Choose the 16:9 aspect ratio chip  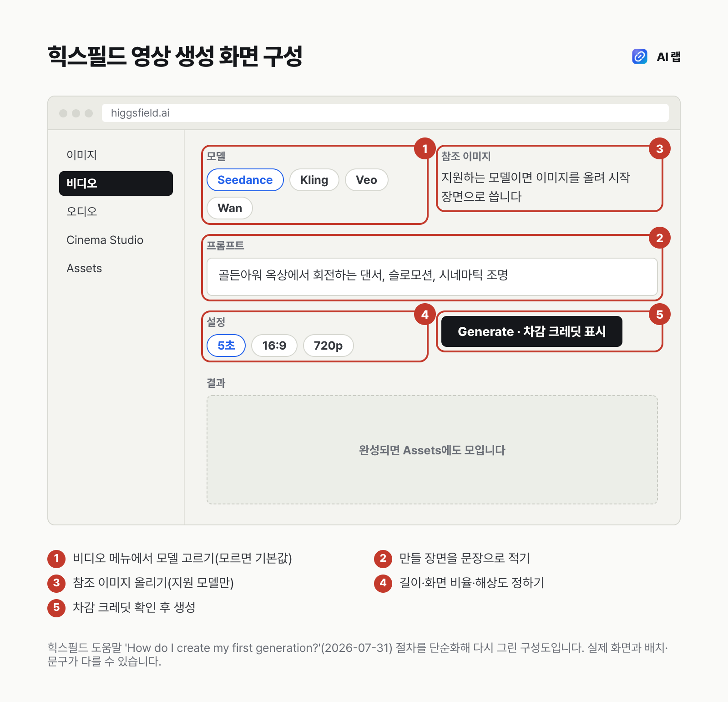coord(274,346)
